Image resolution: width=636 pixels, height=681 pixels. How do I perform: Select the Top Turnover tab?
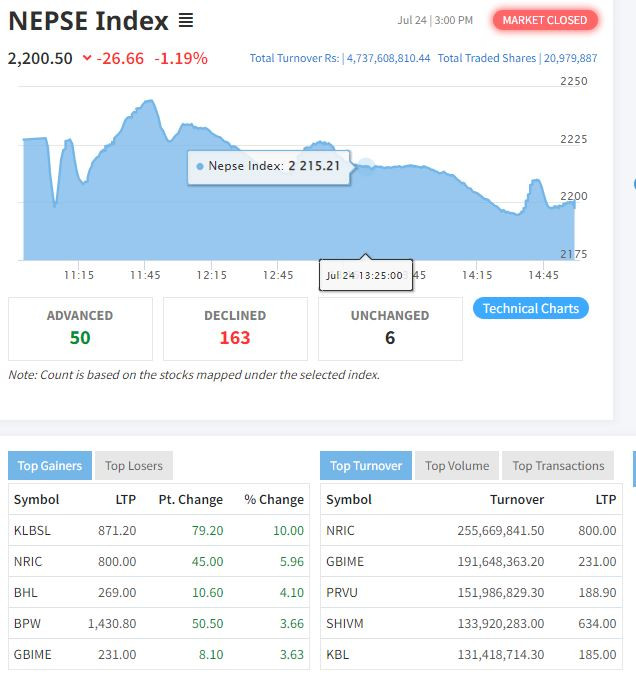click(366, 466)
